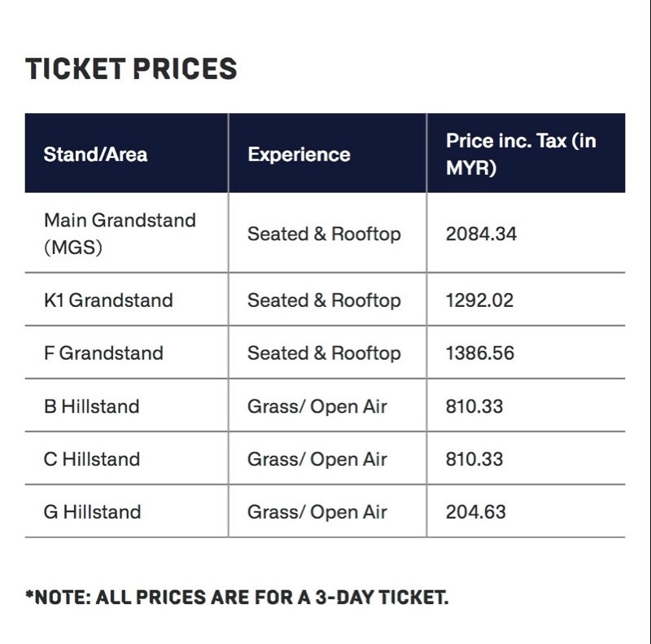Image resolution: width=651 pixels, height=644 pixels.
Task: Select the Experience column header
Action: [299, 155]
